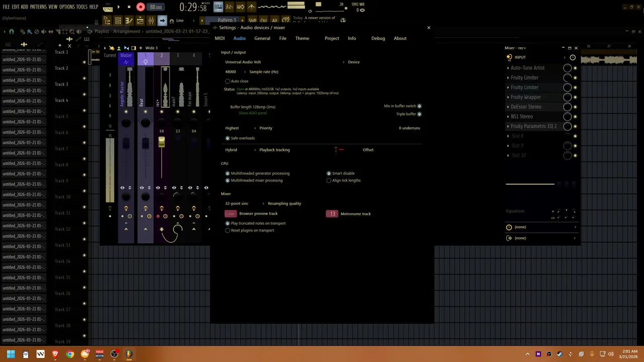Adjust Auto-Tune Artist mix level knob
Screen dimensions: 644x362
pyautogui.click(x=568, y=68)
